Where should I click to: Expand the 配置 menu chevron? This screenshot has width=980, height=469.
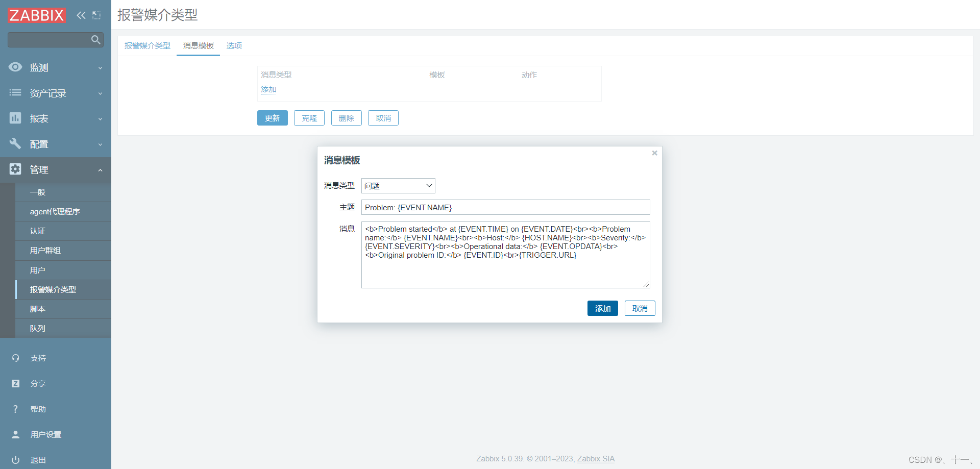pos(100,144)
